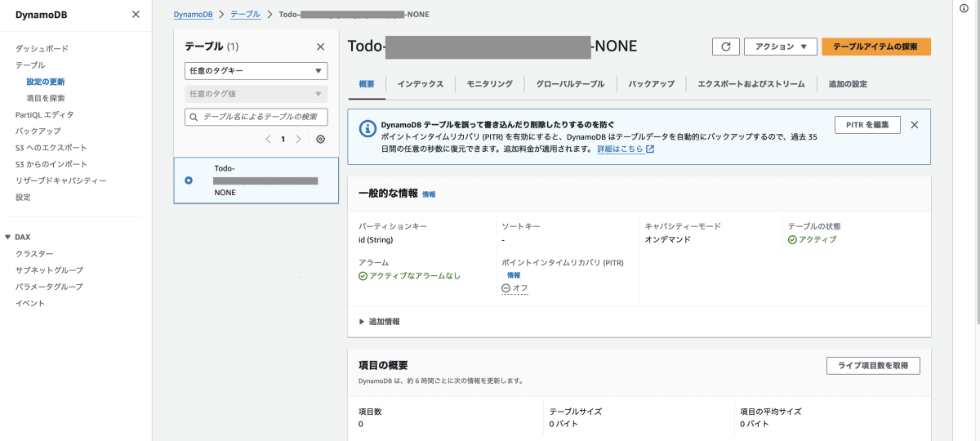Dismiss the PITR info banner
Screen dimensions: 980x441
[x=914, y=125]
